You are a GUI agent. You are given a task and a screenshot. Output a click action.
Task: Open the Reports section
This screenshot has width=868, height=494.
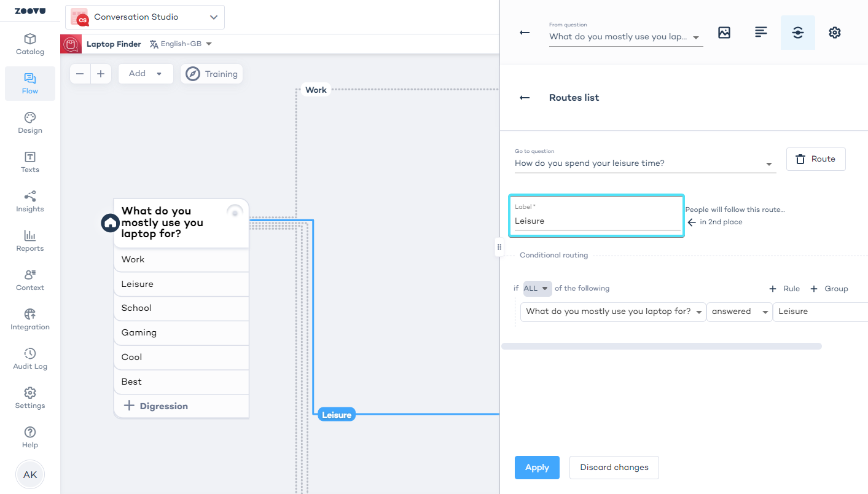pyautogui.click(x=29, y=240)
